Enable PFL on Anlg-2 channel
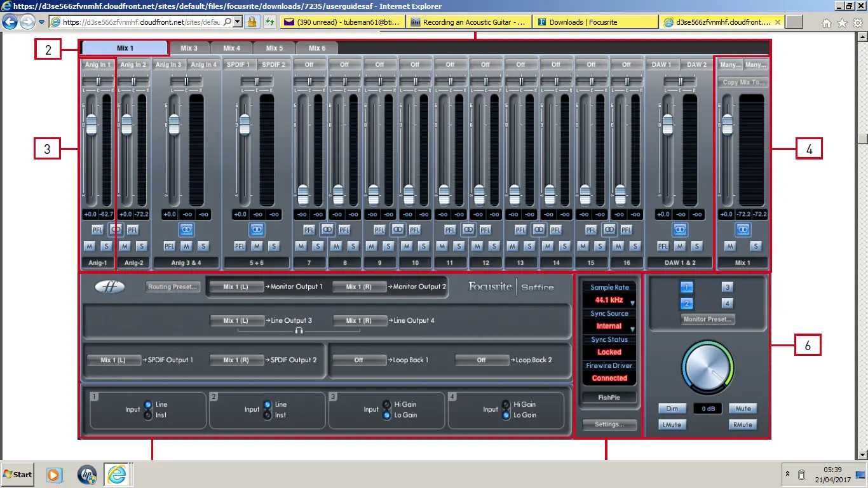This screenshot has height=488, width=868. (133, 229)
